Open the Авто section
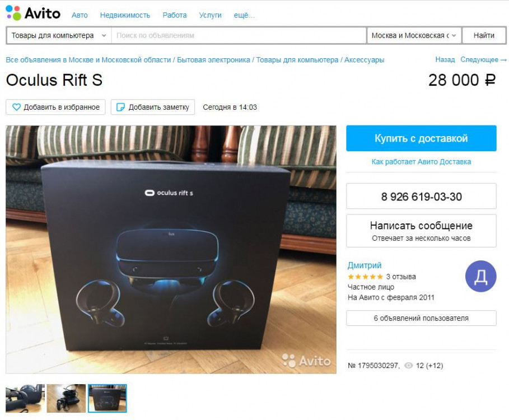The image size is (509, 420). pos(80,15)
